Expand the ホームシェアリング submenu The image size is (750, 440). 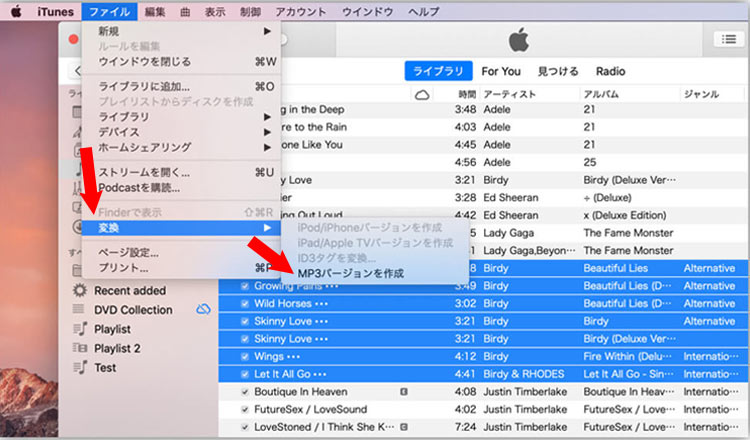tap(181, 147)
